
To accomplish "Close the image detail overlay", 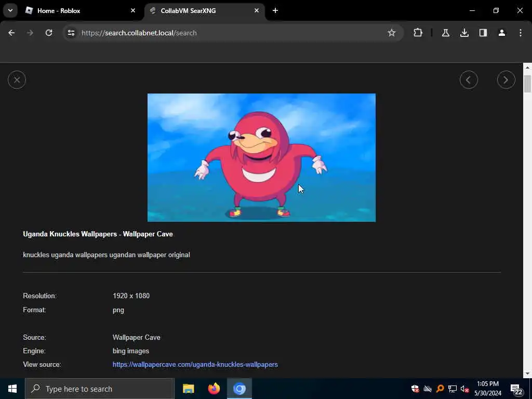I will click(x=17, y=80).
